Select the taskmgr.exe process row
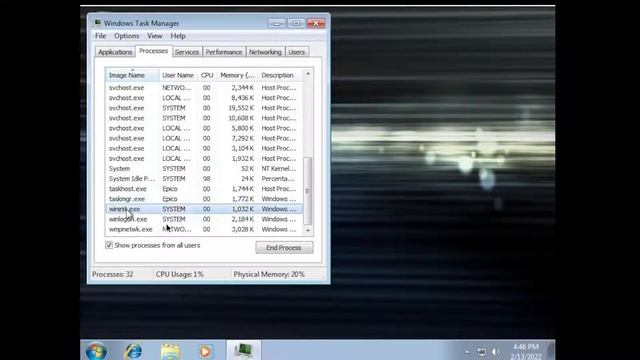The image size is (640, 360). 204,199
